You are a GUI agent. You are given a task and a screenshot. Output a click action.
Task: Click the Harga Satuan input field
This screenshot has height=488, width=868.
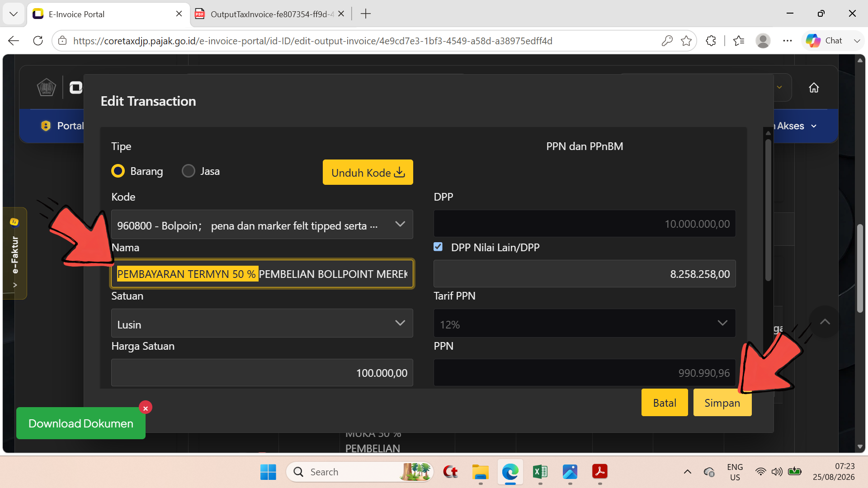pyautogui.click(x=262, y=373)
